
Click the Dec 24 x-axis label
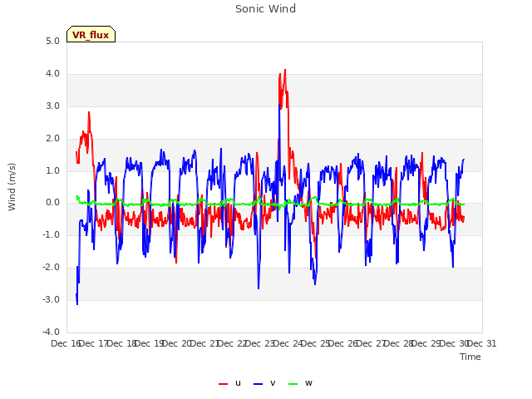(288, 343)
